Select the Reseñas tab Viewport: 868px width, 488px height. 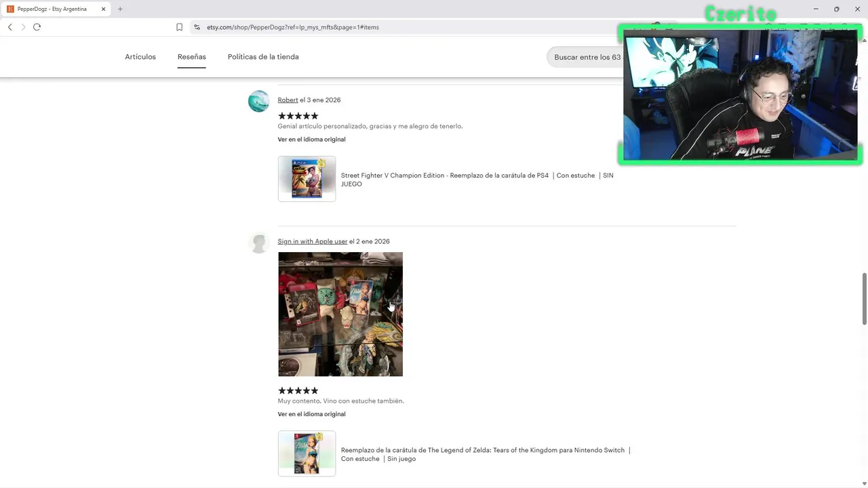point(192,57)
